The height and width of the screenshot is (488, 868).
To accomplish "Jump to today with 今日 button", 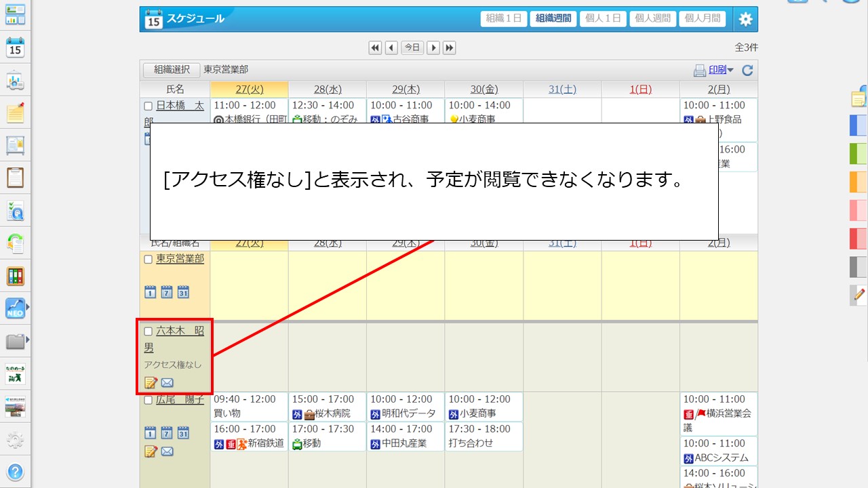I will pos(412,47).
